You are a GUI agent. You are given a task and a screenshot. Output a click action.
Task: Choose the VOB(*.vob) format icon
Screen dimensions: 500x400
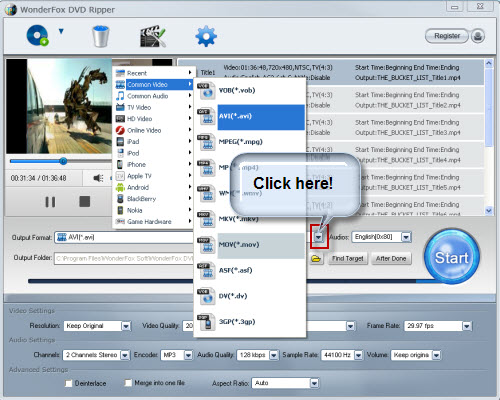click(207, 91)
